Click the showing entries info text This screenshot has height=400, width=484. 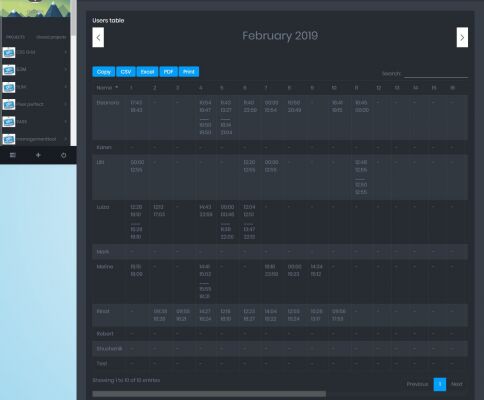tap(126, 380)
